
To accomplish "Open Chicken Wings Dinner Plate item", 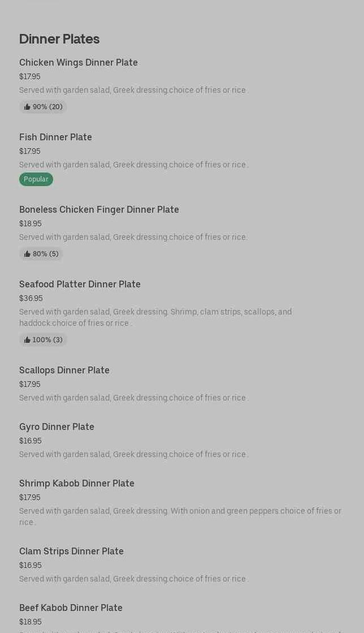I will click(x=79, y=62).
